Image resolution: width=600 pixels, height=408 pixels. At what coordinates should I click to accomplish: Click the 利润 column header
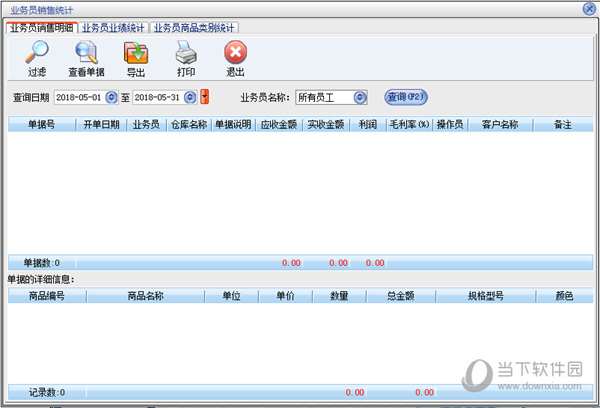pyautogui.click(x=368, y=124)
